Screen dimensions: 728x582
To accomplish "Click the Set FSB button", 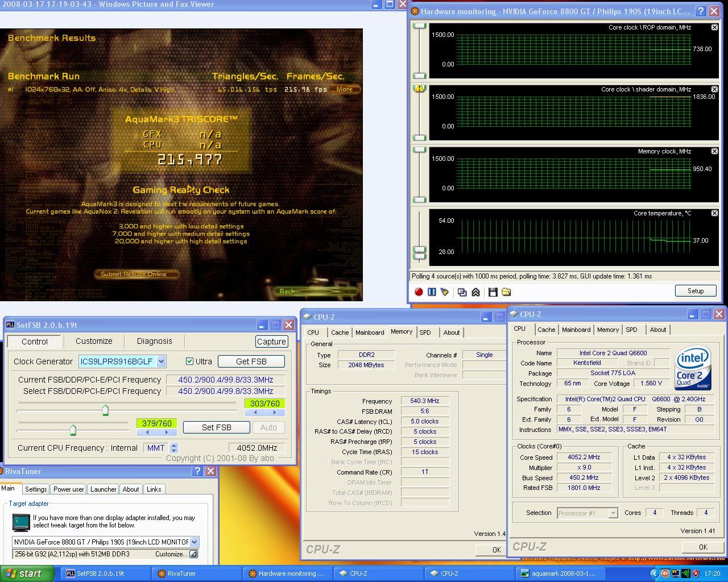I will (217, 427).
